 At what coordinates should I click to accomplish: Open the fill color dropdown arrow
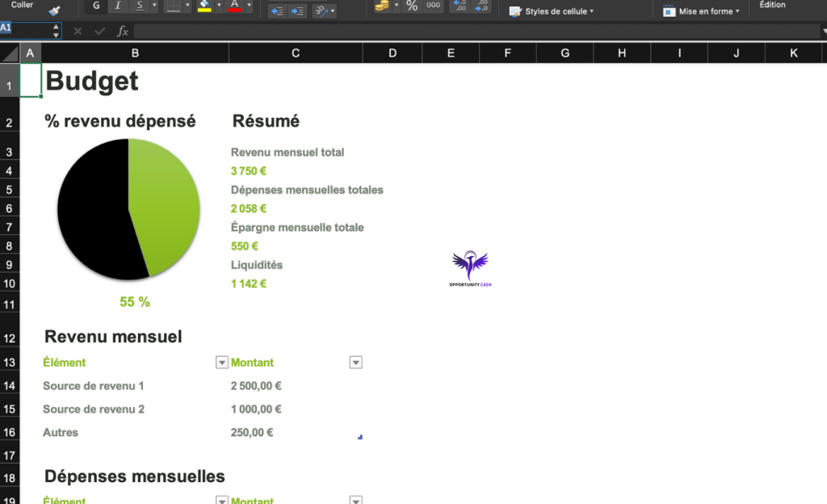pos(219,6)
